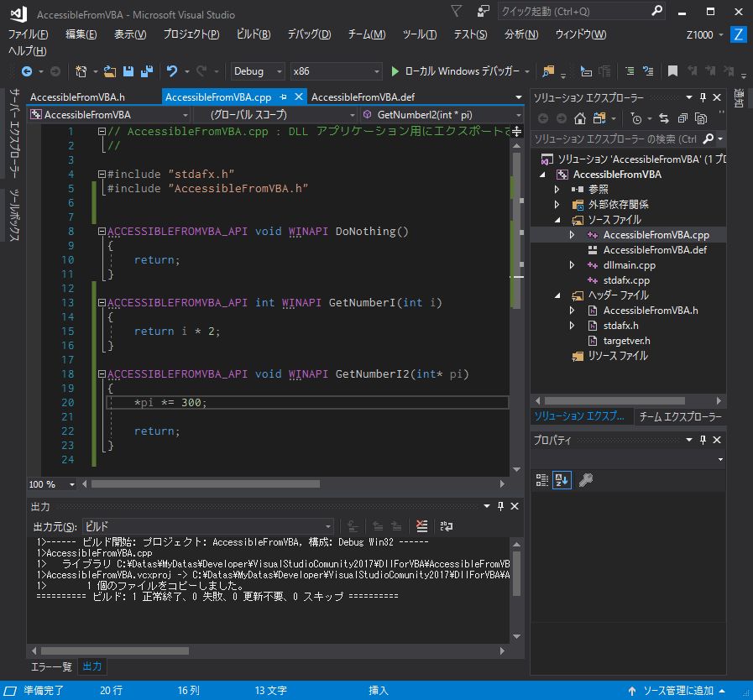Click the bookmark icon in the toolbar
Viewport: 753px width, 700px height.
672,71
